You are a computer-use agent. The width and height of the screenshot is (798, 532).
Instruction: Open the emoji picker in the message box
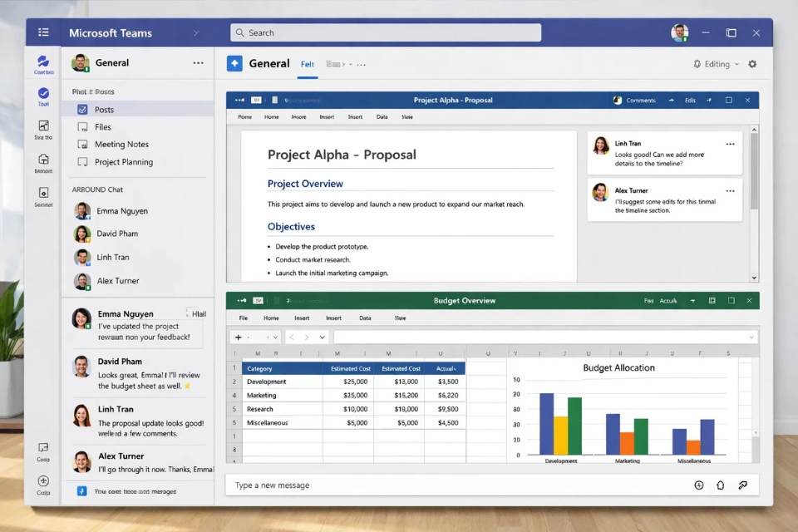(698, 485)
